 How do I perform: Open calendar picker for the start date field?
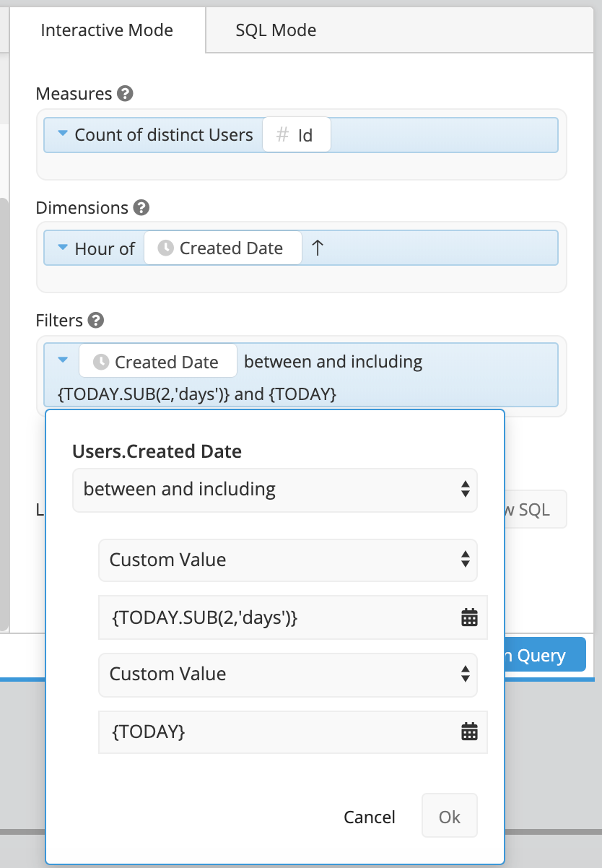coord(469,617)
